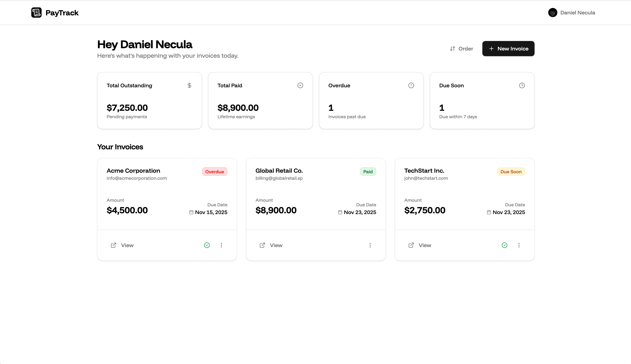Click the Daniel Necula profile avatar
This screenshot has width=631, height=364.
click(x=553, y=13)
